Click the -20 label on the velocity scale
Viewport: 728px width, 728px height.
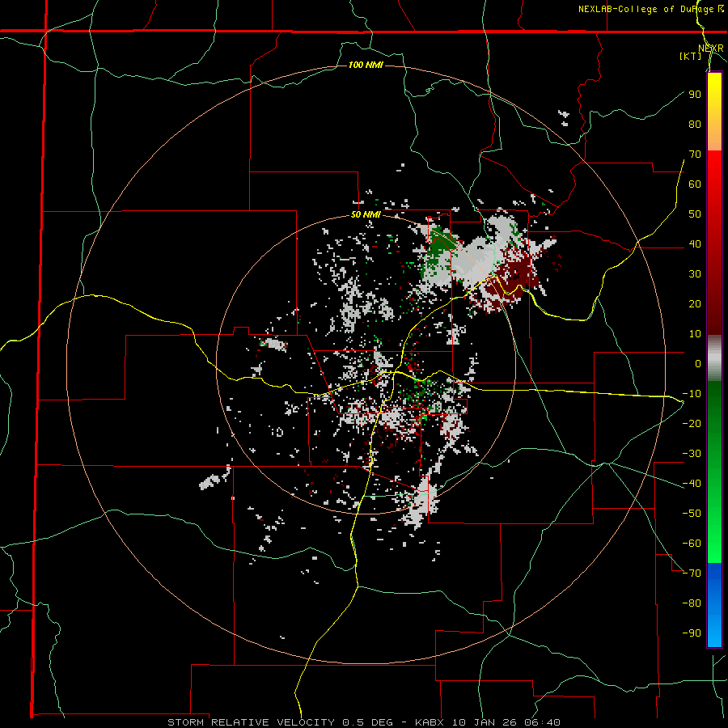point(692,423)
